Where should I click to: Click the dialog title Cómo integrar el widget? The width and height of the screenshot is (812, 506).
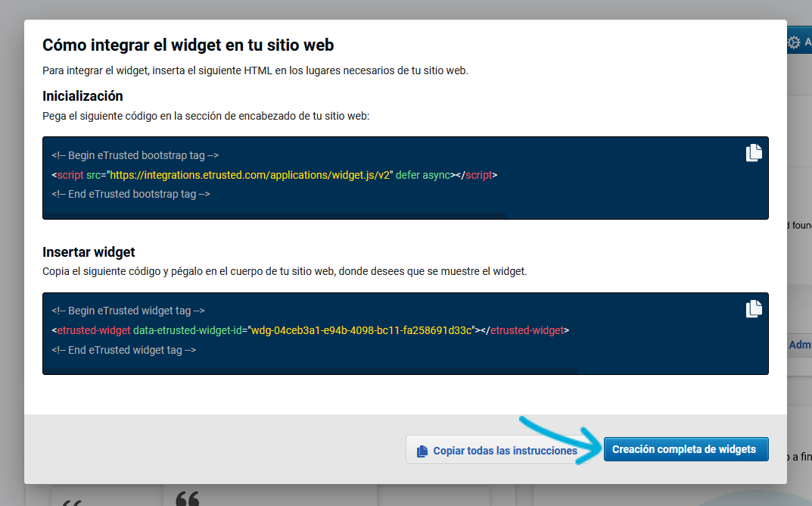[x=188, y=45]
